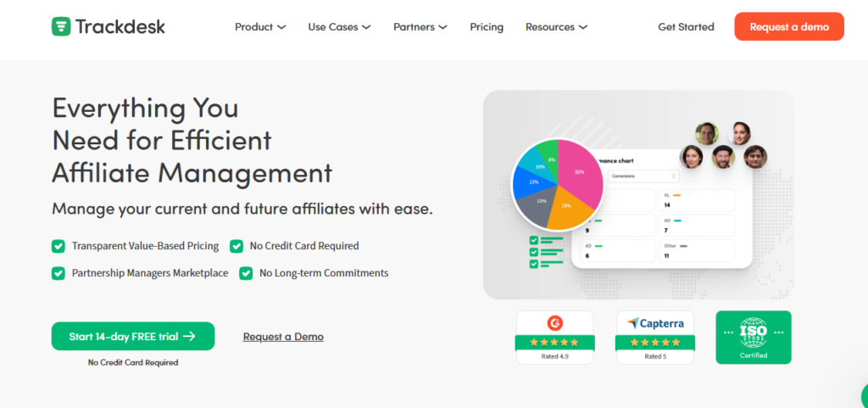868x408 pixels.
Task: Expand the Product dropdown menu
Action: click(259, 27)
